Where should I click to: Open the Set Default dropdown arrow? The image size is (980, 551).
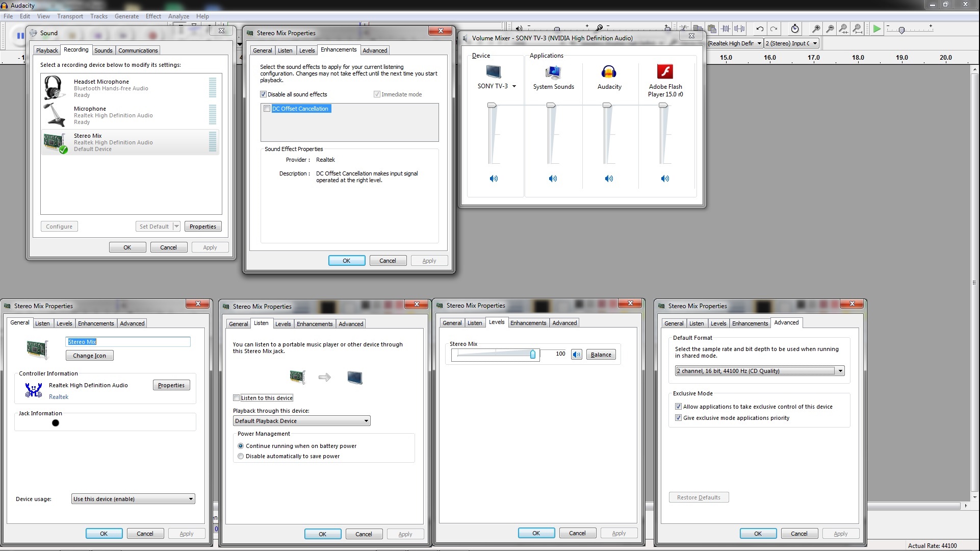point(176,227)
